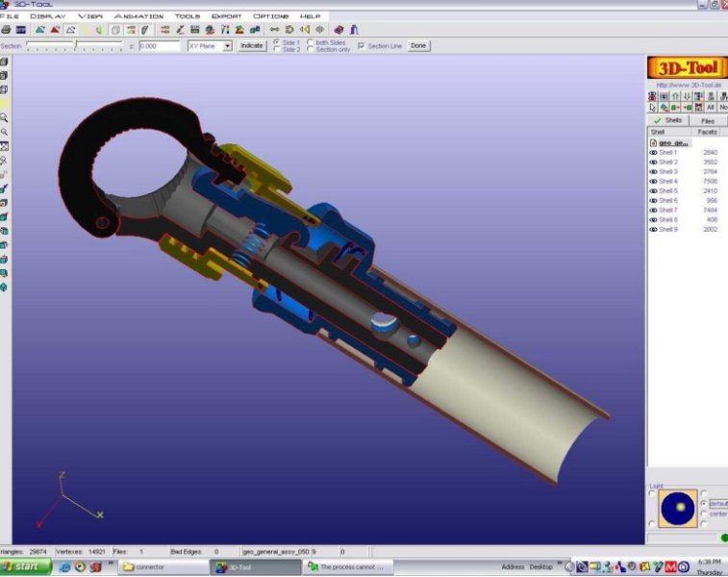Open the XY Plane dropdown
Viewport: 728px width, 577px height.
click(228, 45)
